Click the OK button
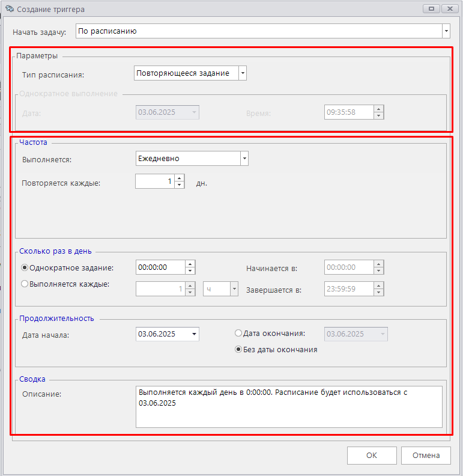Viewport: 463px width, 476px height. click(x=371, y=456)
